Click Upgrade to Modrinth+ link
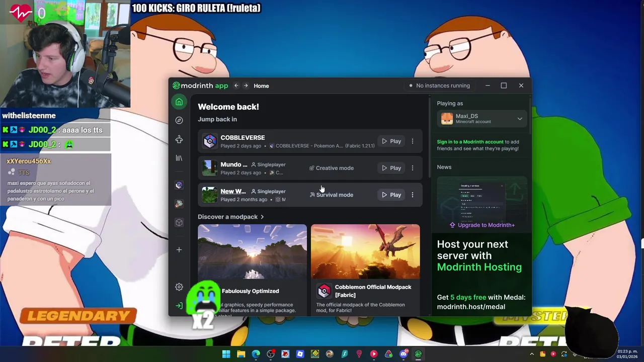The height and width of the screenshot is (362, 644). tap(482, 225)
